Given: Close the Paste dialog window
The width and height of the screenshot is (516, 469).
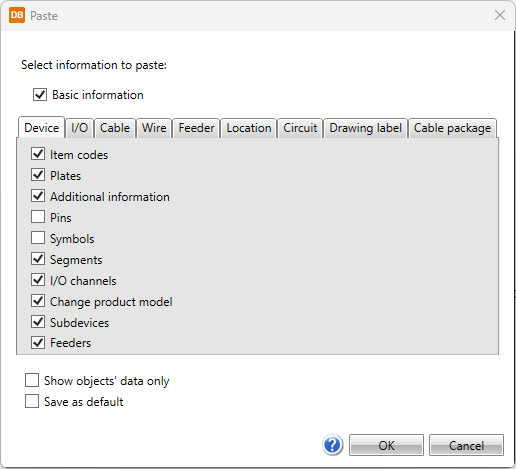Looking at the screenshot, I should tap(500, 15).
